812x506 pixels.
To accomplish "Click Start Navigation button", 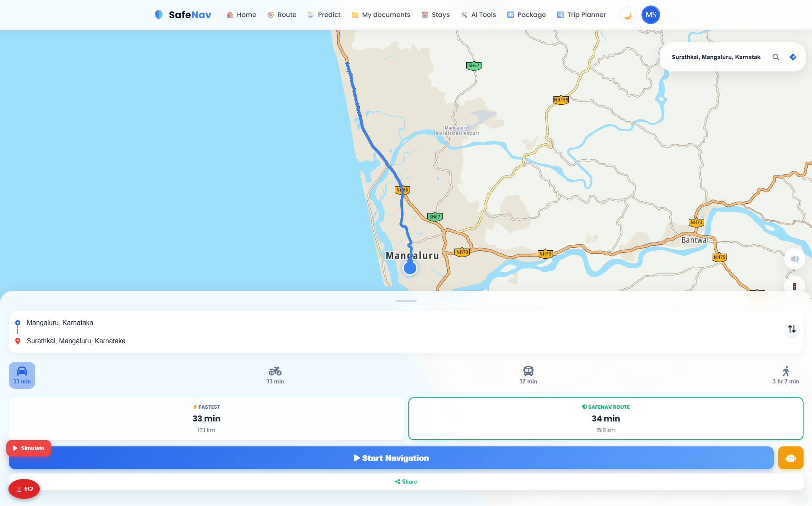I will click(391, 458).
